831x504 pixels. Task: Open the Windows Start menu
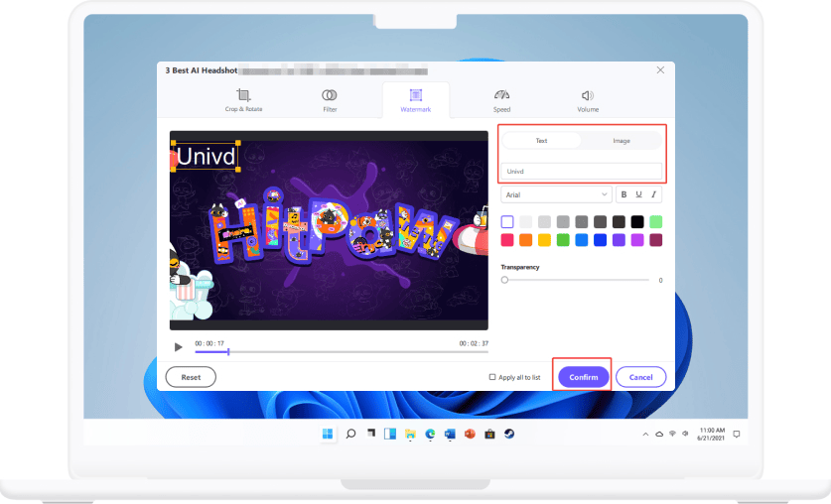(x=328, y=435)
